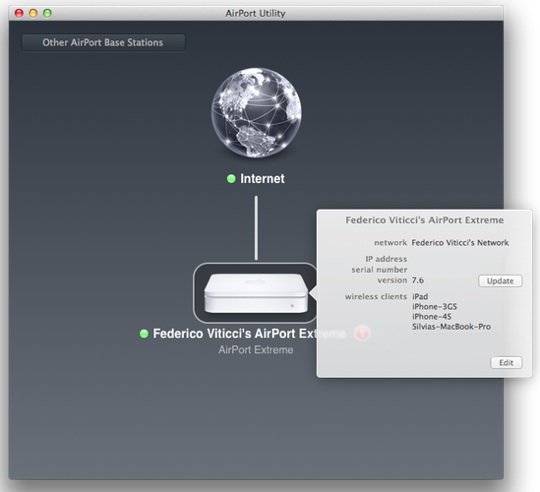Image resolution: width=540 pixels, height=492 pixels.
Task: Select the AirPort Extreme base station icon
Action: pos(256,293)
